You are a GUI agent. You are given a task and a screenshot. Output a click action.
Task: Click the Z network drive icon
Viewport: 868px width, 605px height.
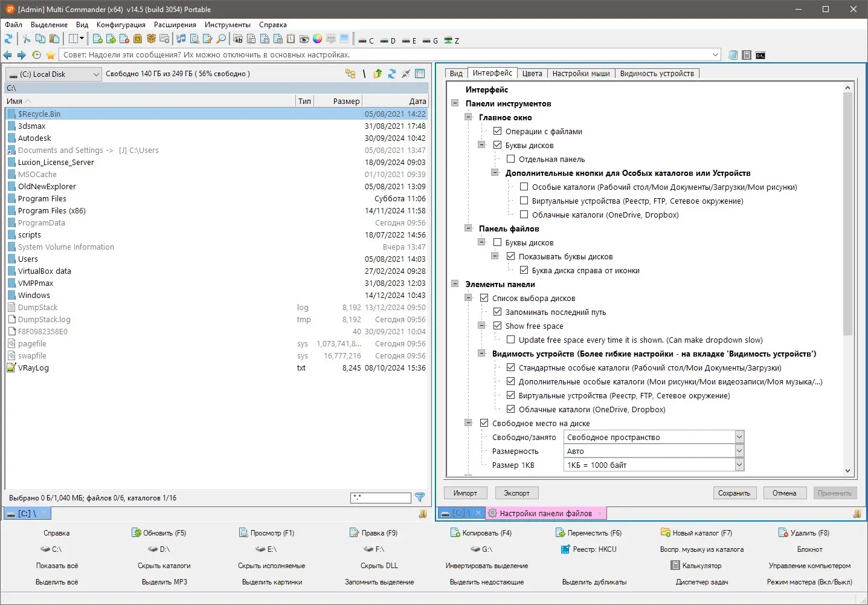coord(451,40)
